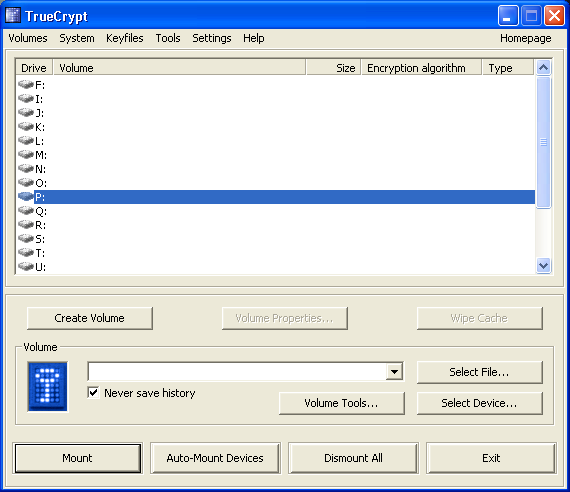Click the drive icon next to S:
Screen dimensions: 570x492
(x=26, y=238)
